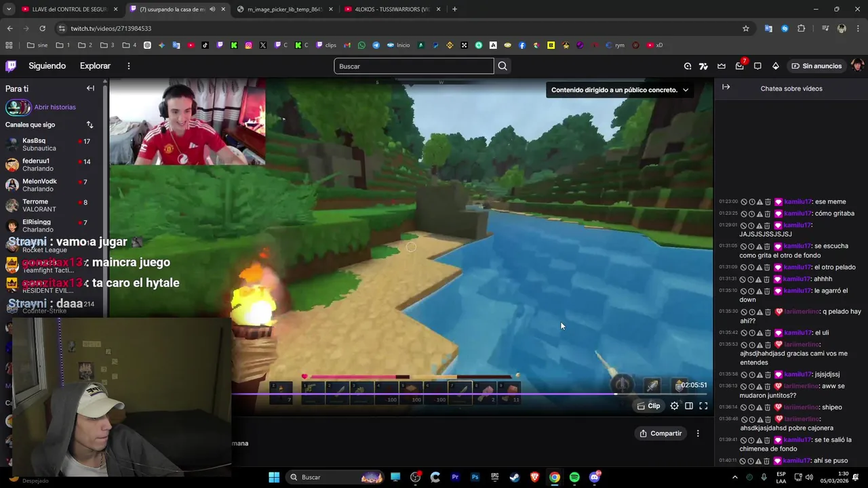The height and width of the screenshot is (488, 868).
Task: Open the 'clips' bookmark
Action: click(x=325, y=45)
